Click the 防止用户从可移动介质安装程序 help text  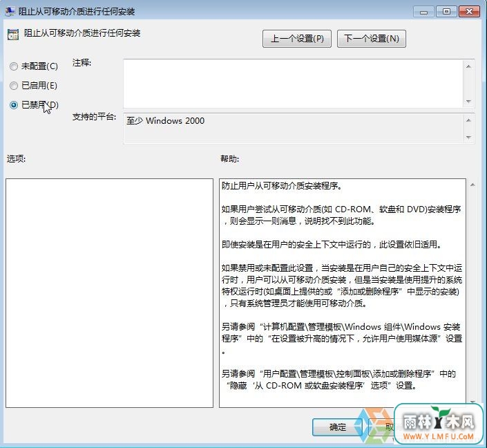pos(282,186)
